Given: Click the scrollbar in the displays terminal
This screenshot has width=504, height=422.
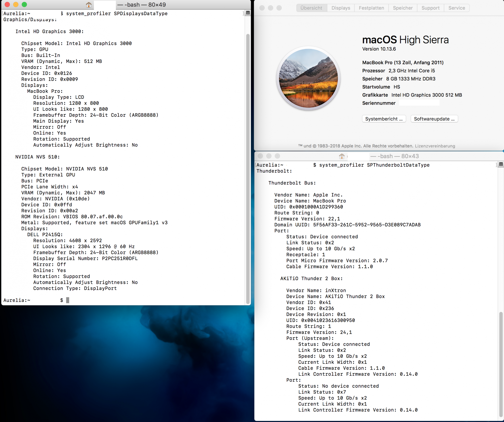Looking at the screenshot, I should coord(248,169).
